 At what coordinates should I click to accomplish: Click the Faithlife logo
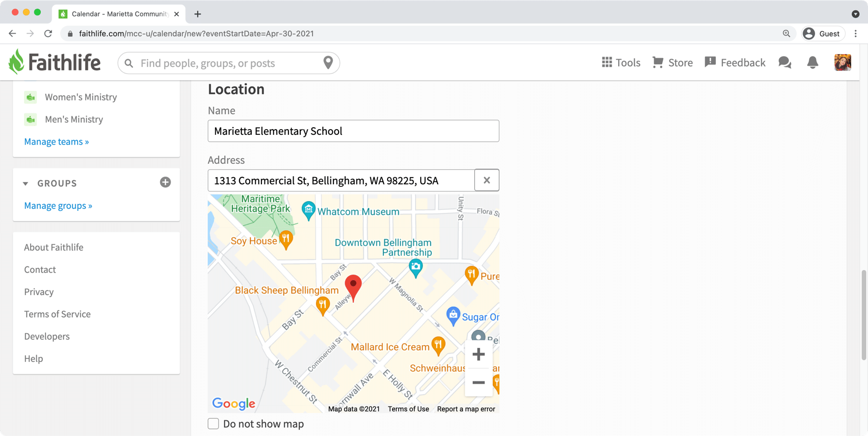coord(55,62)
